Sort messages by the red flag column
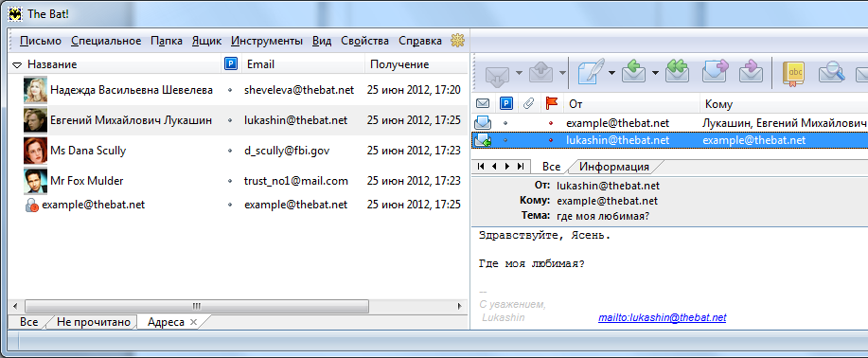Viewport: 868px width, 358px height. (552, 103)
